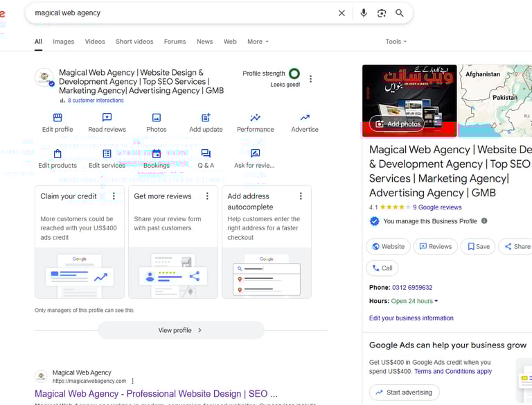Switch to the Web tab
The image size is (532, 405).
click(x=230, y=42)
